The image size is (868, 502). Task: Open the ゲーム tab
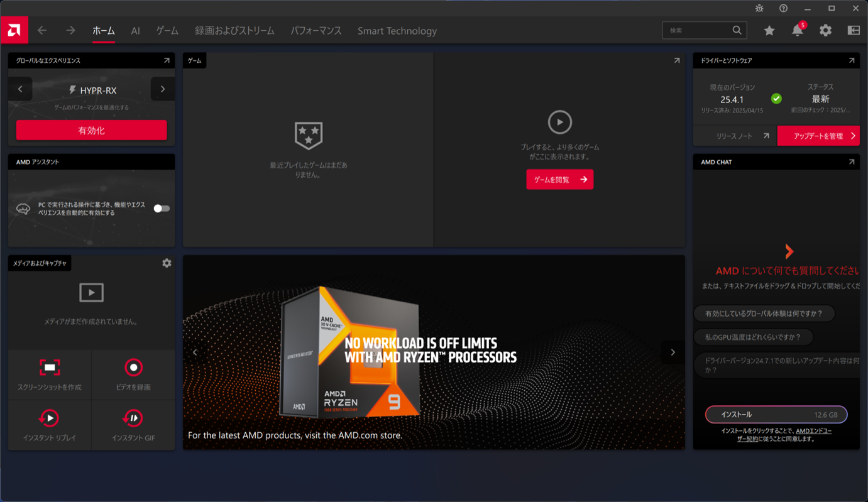tap(167, 31)
